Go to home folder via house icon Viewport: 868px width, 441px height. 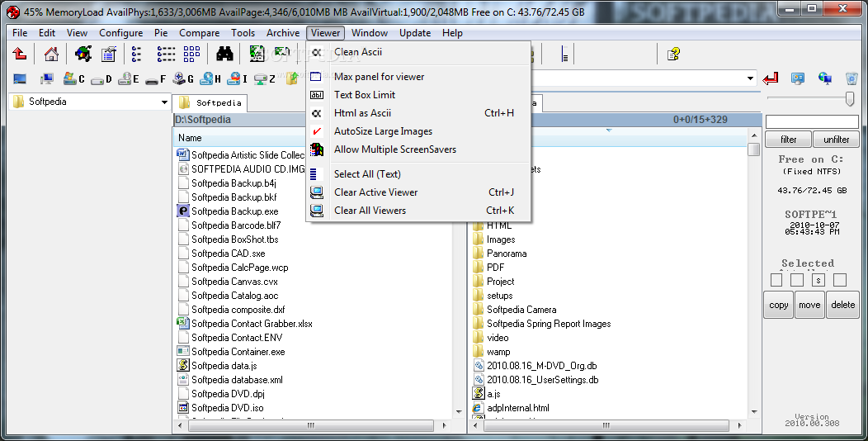point(51,54)
